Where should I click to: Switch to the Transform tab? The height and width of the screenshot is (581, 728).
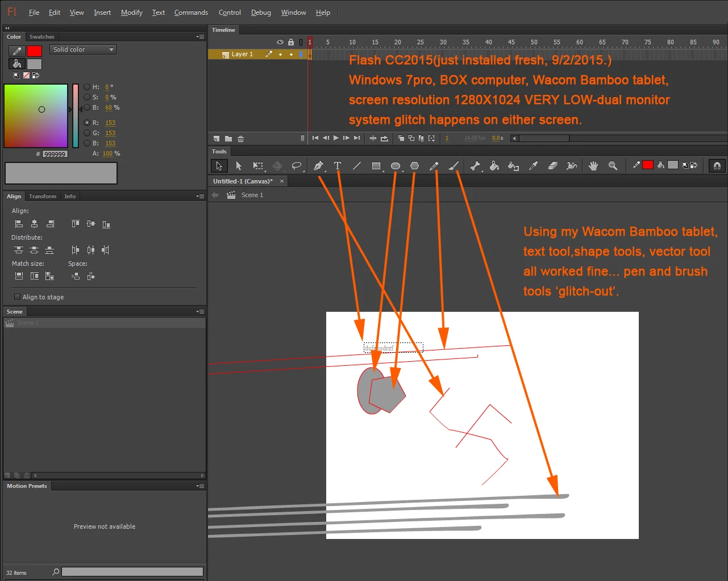pyautogui.click(x=43, y=196)
